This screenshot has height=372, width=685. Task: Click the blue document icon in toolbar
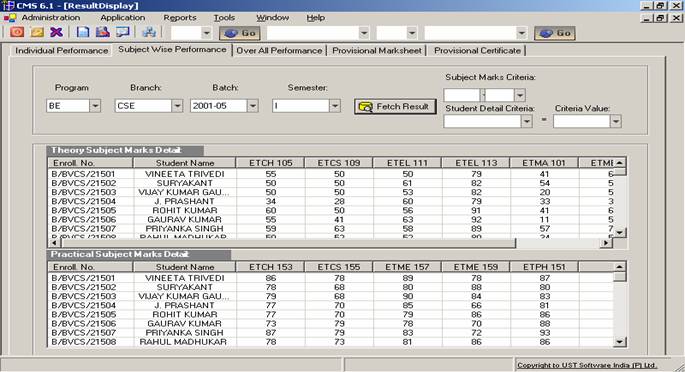(x=83, y=32)
